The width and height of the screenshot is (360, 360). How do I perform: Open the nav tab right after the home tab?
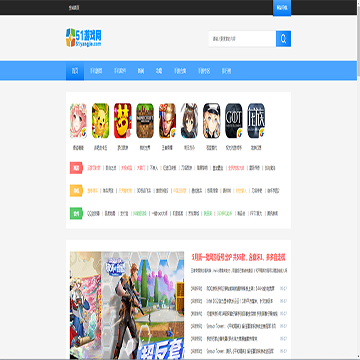pos(96,71)
